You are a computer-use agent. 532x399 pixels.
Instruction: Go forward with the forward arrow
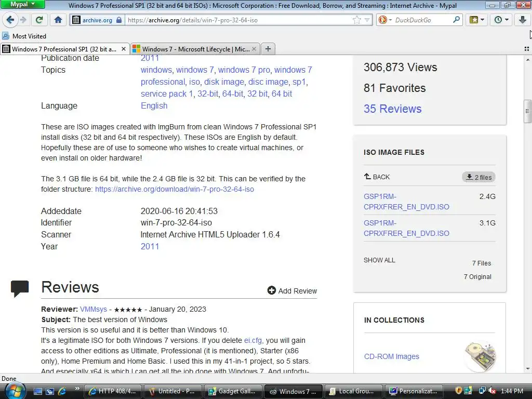click(x=23, y=20)
